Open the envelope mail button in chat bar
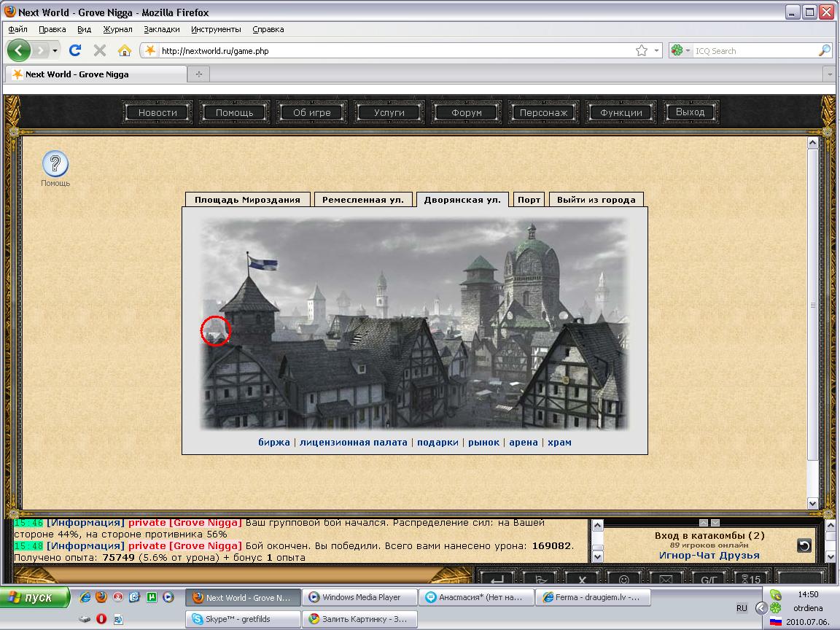This screenshot has width=840, height=630. 665,579
